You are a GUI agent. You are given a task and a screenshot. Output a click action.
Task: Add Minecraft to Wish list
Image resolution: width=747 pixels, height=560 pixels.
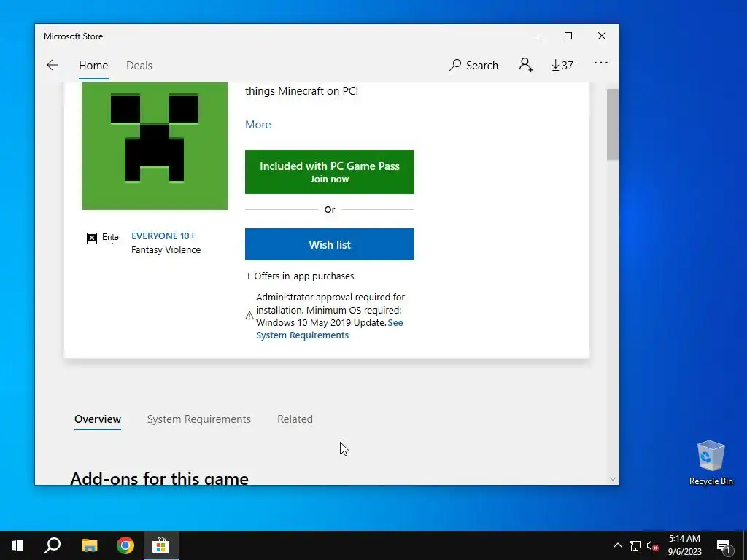(x=330, y=244)
